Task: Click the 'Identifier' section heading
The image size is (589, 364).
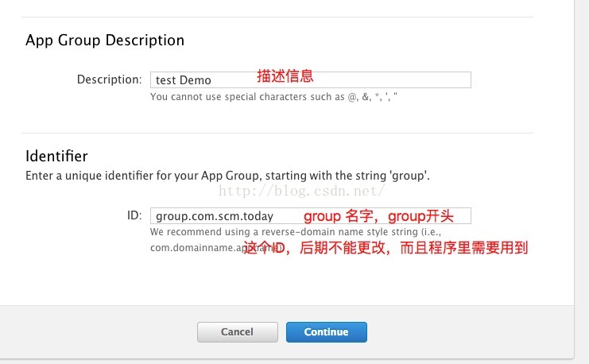Action: click(56, 157)
